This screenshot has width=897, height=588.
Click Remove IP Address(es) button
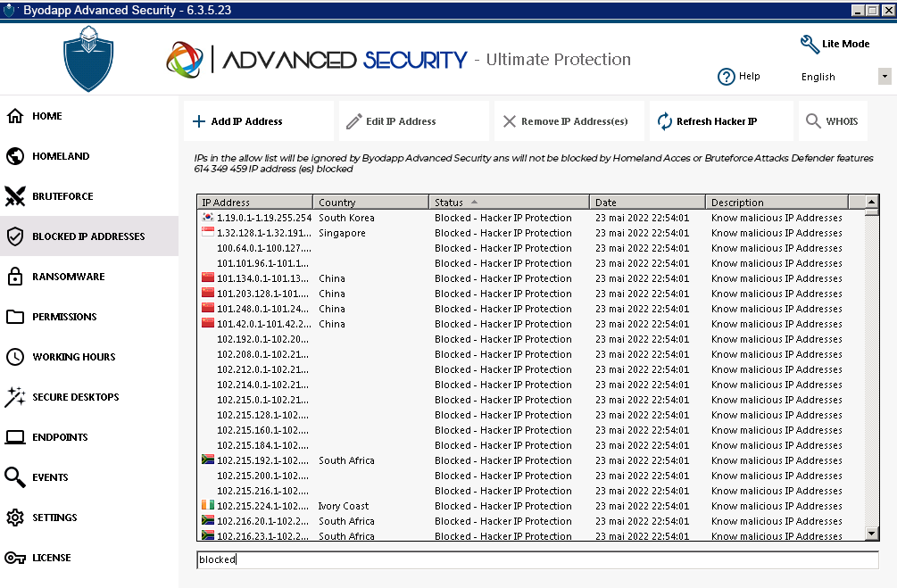[x=569, y=121]
